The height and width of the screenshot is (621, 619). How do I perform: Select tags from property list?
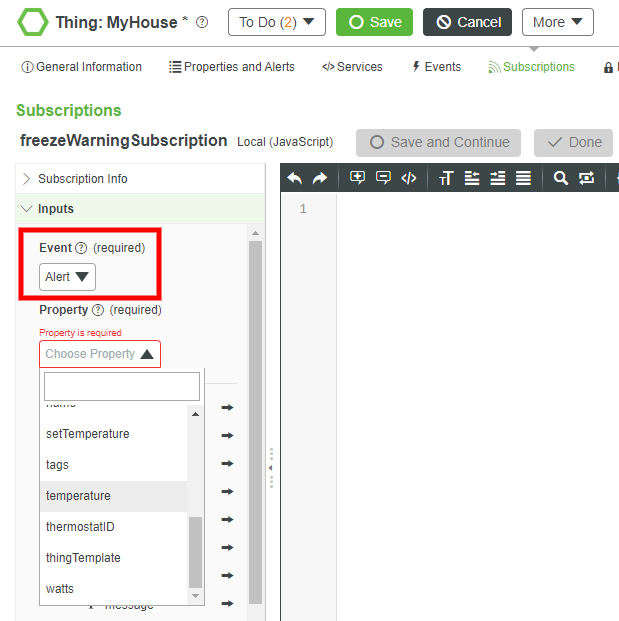pos(114,465)
